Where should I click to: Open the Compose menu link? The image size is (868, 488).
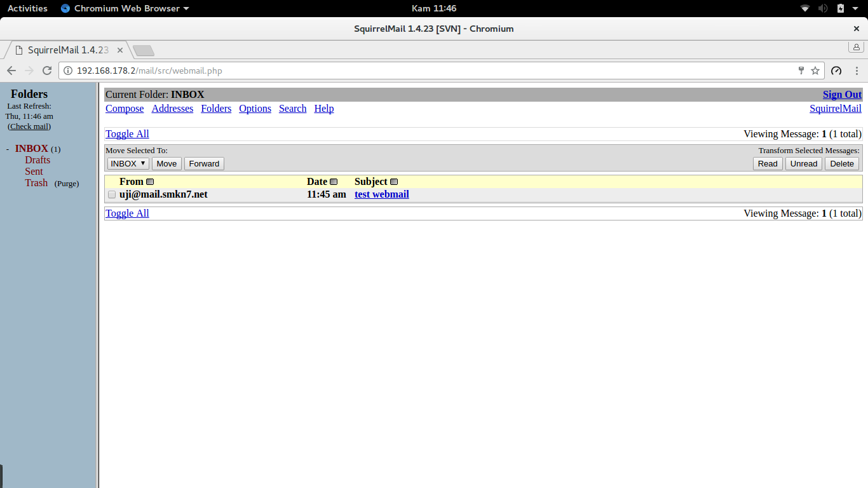click(125, 109)
